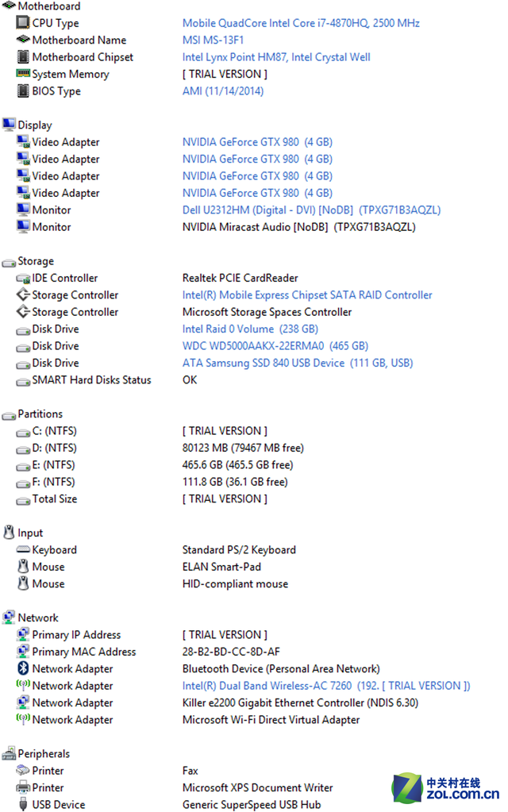This screenshot has height=812, width=508.
Task: Click the CPU Type chip icon
Action: click(23, 23)
